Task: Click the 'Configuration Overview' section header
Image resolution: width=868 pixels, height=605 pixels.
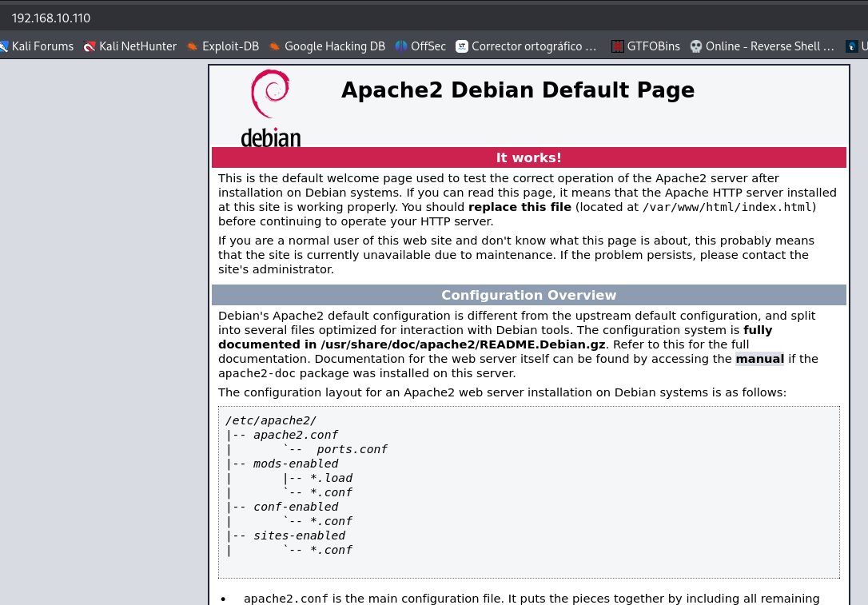Action: [x=528, y=295]
